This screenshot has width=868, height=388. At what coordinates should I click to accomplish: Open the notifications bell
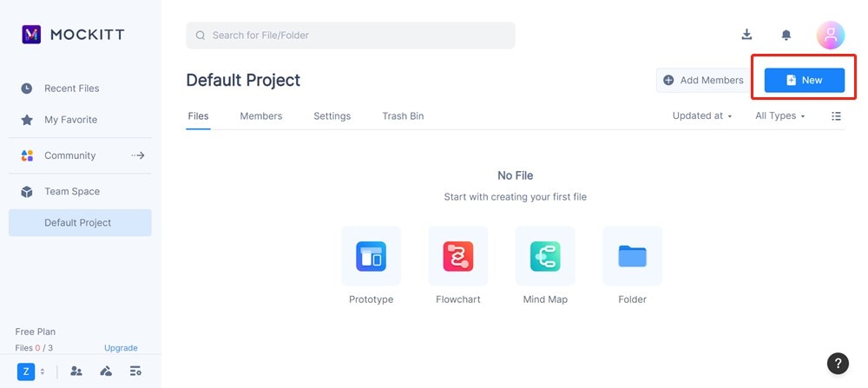786,35
